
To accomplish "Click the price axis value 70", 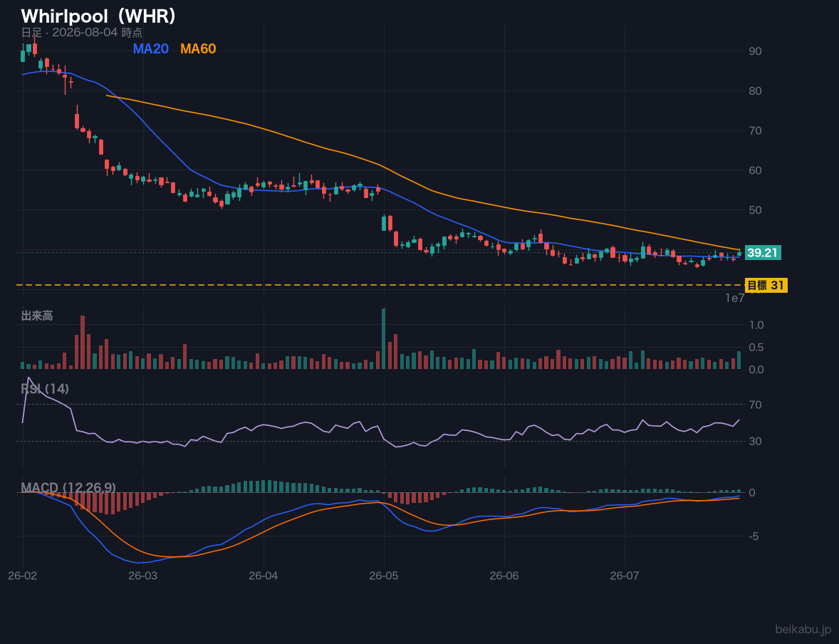I will [x=756, y=130].
